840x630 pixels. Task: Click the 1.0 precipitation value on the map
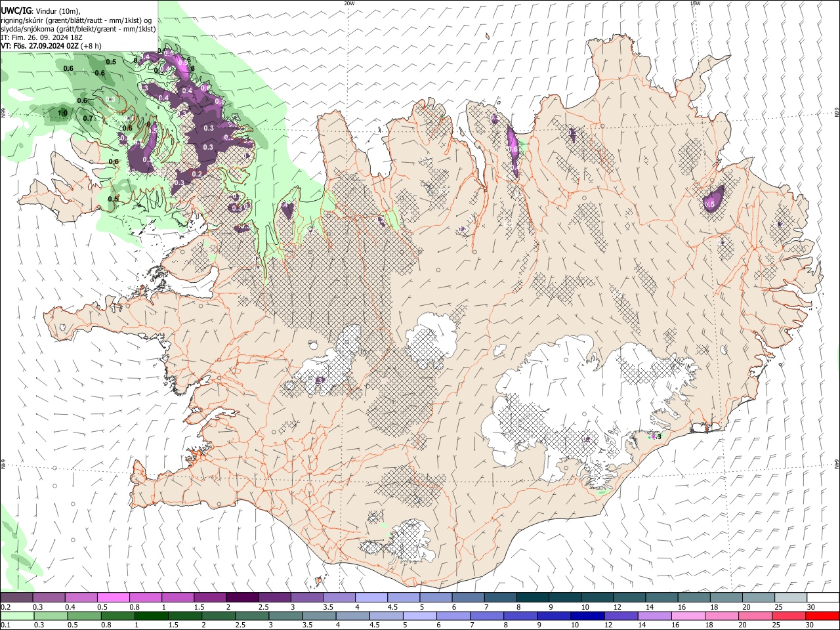62,113
